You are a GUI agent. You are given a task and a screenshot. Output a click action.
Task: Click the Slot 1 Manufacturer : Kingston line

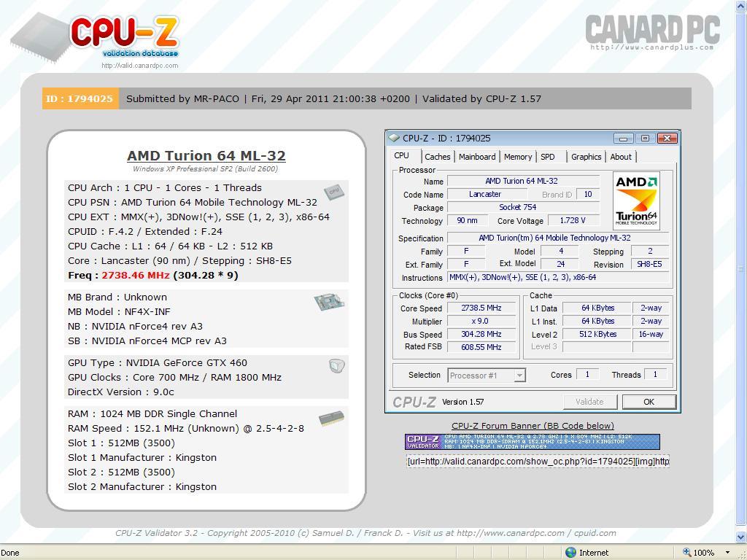coord(142,458)
